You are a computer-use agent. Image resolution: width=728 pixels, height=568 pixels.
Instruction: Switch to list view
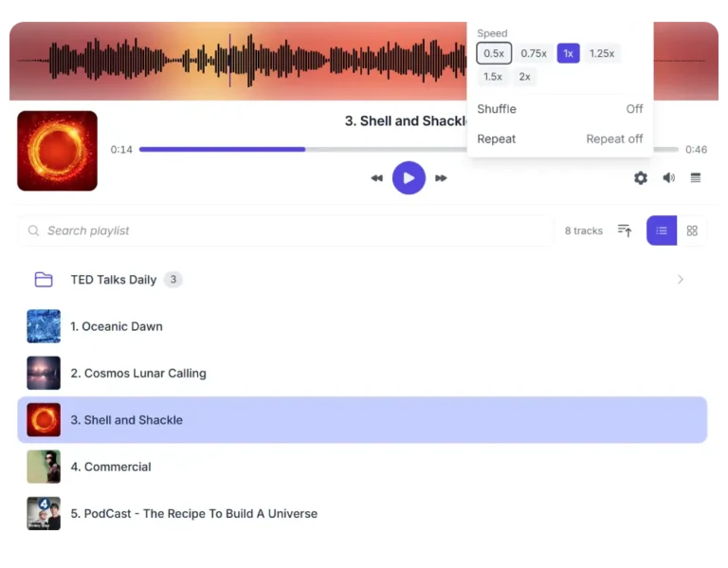[661, 230]
